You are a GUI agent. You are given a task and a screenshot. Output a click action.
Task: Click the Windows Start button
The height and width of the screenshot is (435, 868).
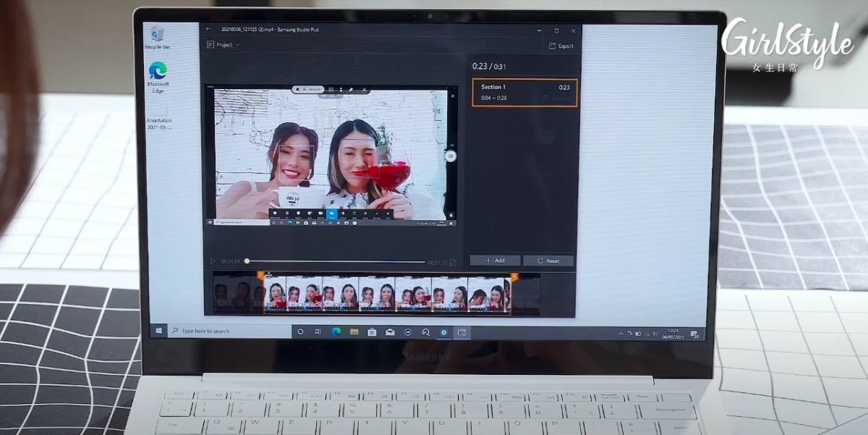[158, 331]
